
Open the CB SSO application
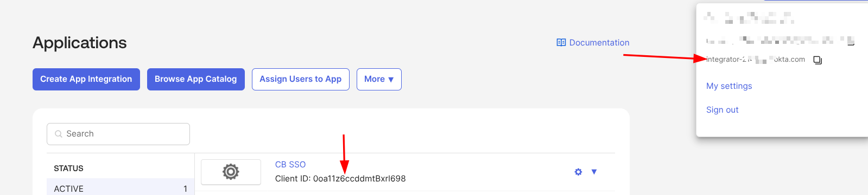[x=290, y=164]
